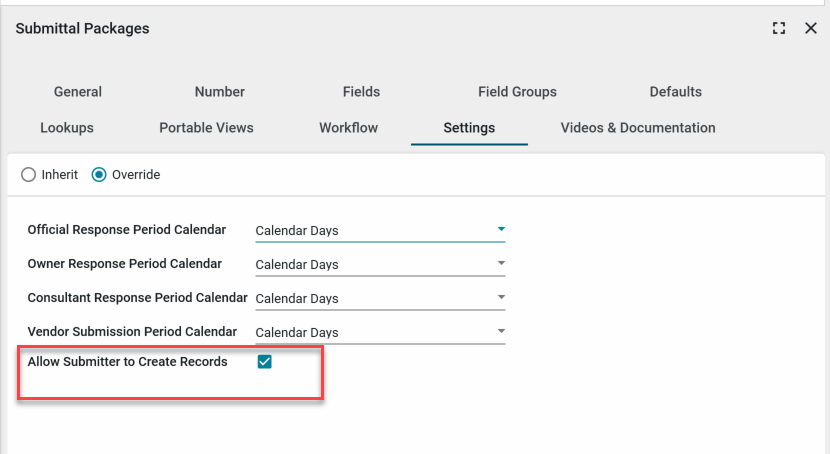Screen dimensions: 830x454
Task: Switch to the General tab
Action: click(x=78, y=92)
